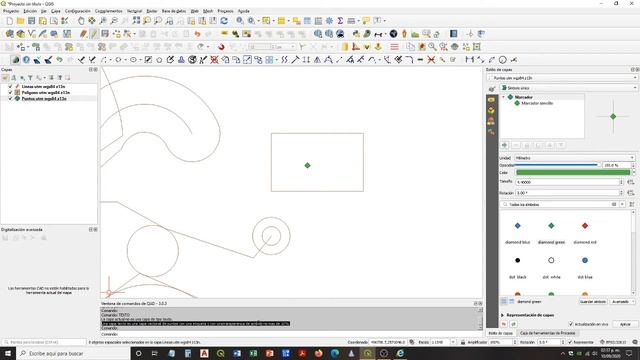Choose the dot black symbol

tap(518, 260)
